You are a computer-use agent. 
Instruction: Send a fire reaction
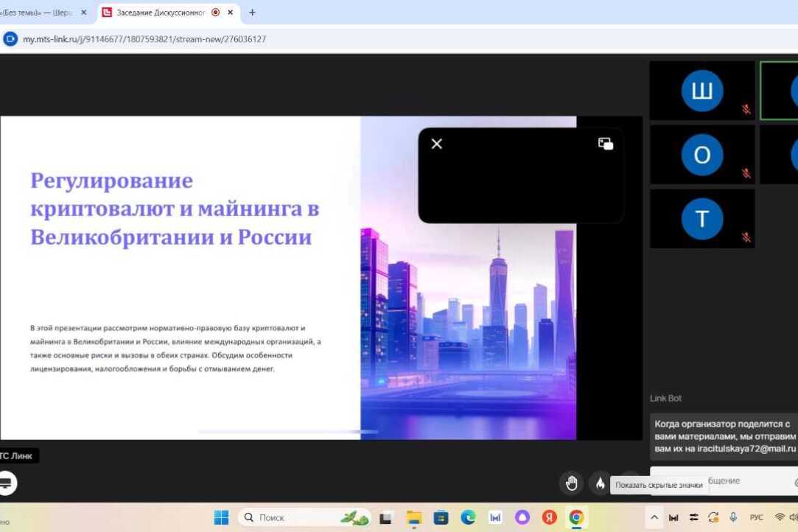coord(600,483)
